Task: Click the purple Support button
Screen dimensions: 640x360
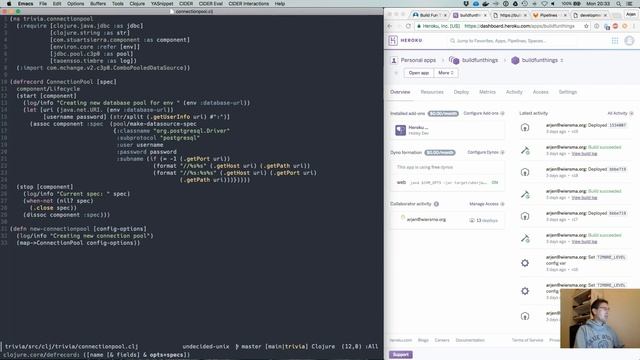Action: 400,354
